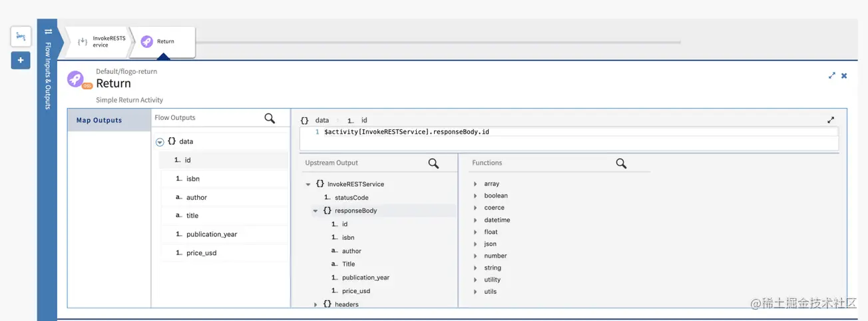Close the Return activity panel
The height and width of the screenshot is (321, 868).
[x=844, y=76]
